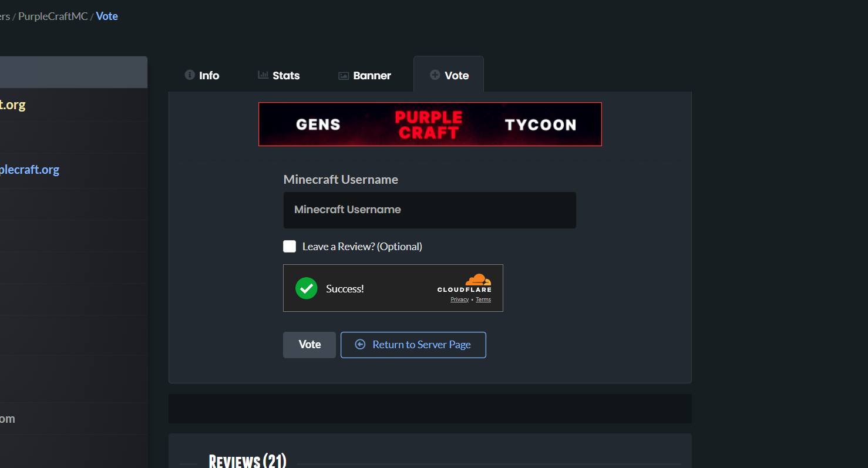Open Cloudflare Privacy link
This screenshot has height=468, width=868.
tap(459, 299)
